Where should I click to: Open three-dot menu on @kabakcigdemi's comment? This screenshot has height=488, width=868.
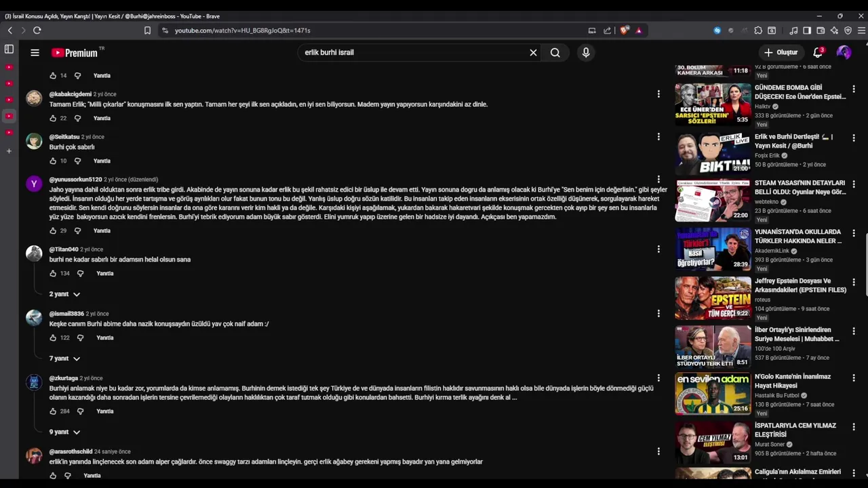(x=658, y=94)
